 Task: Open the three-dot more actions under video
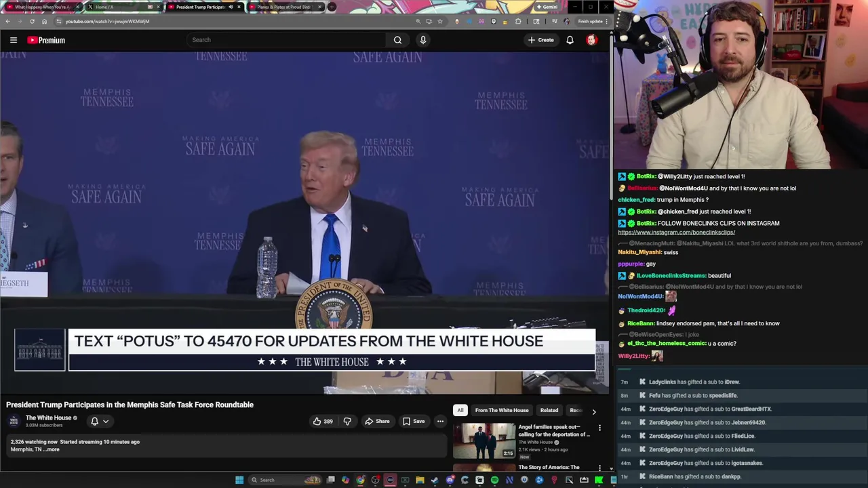click(440, 421)
